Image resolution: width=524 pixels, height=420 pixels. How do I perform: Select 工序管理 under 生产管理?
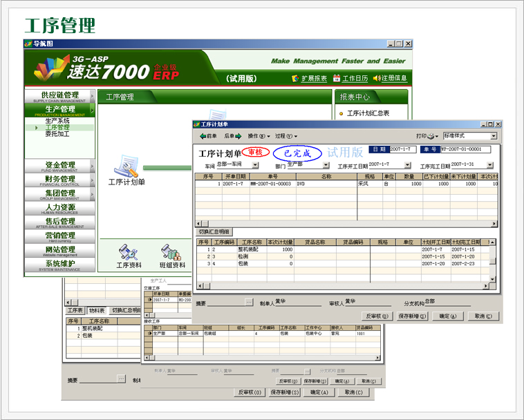click(57, 128)
